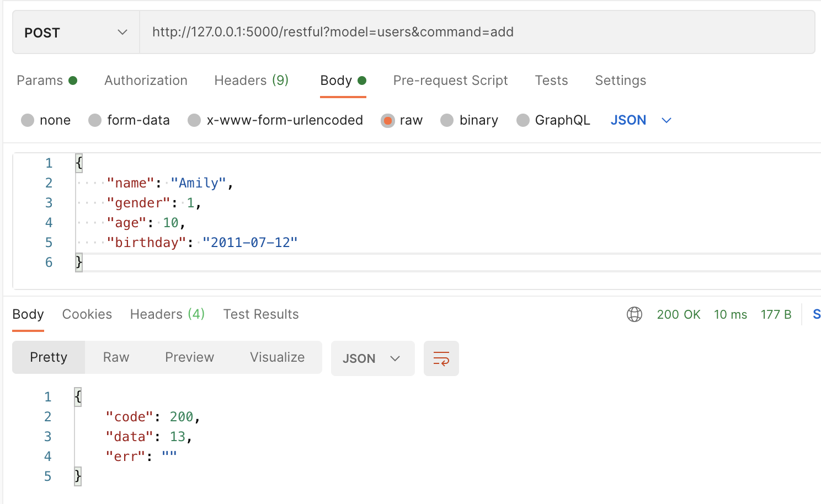Switch to the Tests tab
This screenshot has height=504, width=821.
click(551, 81)
